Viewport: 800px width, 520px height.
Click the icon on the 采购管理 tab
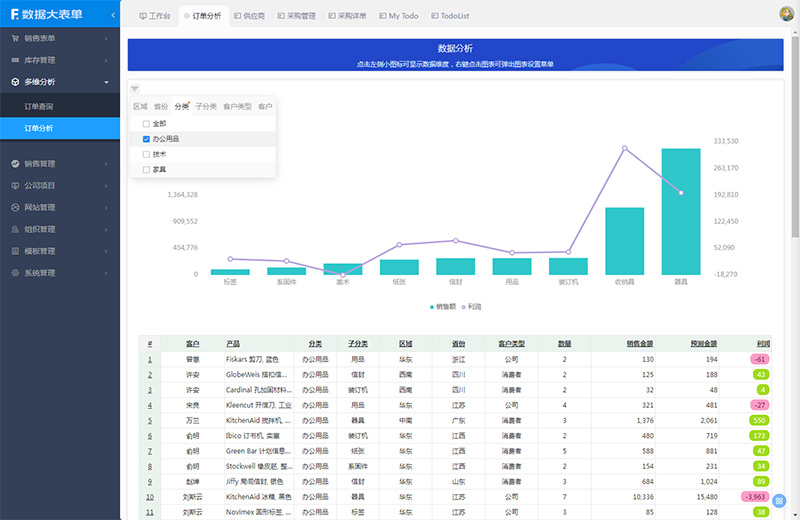[x=281, y=16]
